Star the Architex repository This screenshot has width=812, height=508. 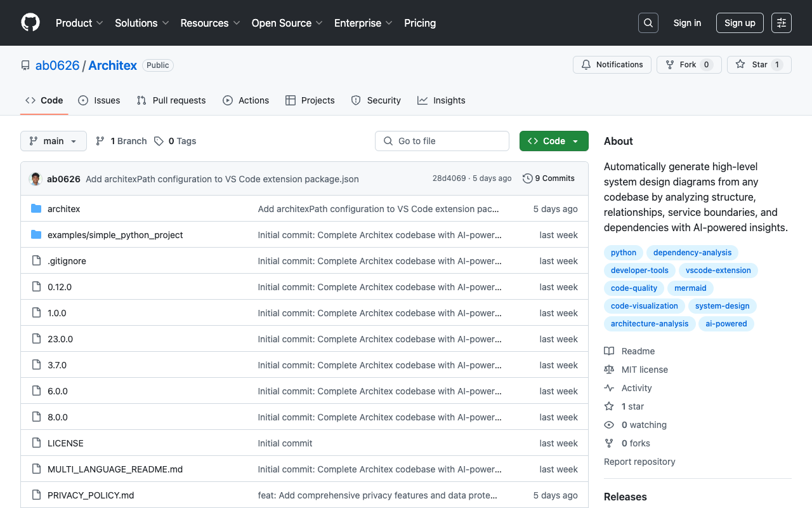[x=759, y=64]
